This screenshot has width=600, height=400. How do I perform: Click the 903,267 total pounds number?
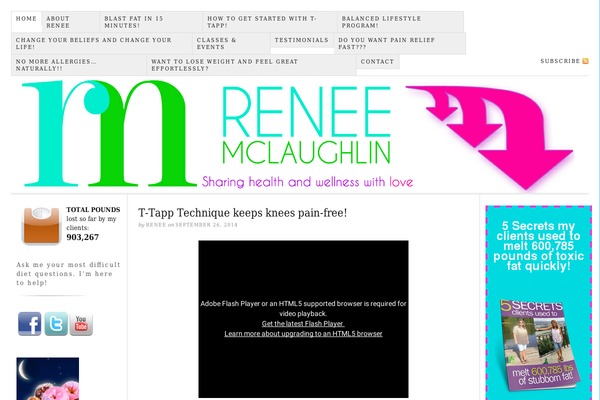coord(83,237)
